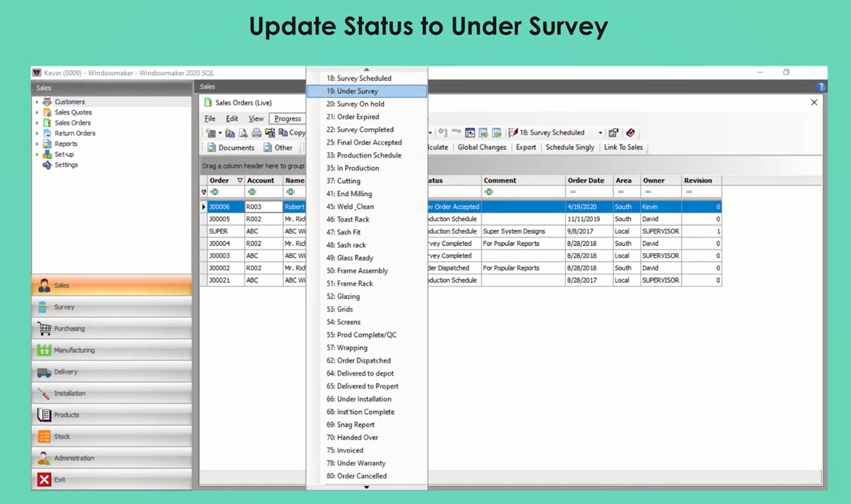This screenshot has width=851, height=504.
Task: Click the blue help question mark icon
Action: [821, 87]
